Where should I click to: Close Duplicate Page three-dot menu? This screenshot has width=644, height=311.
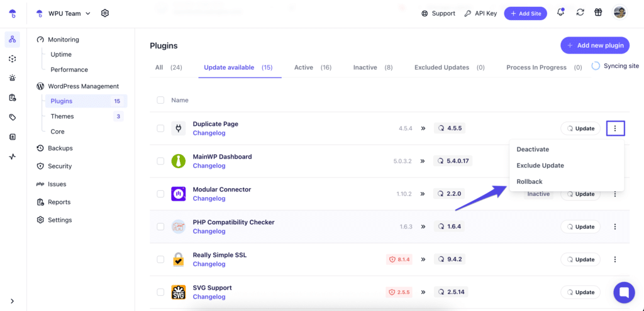pos(615,128)
